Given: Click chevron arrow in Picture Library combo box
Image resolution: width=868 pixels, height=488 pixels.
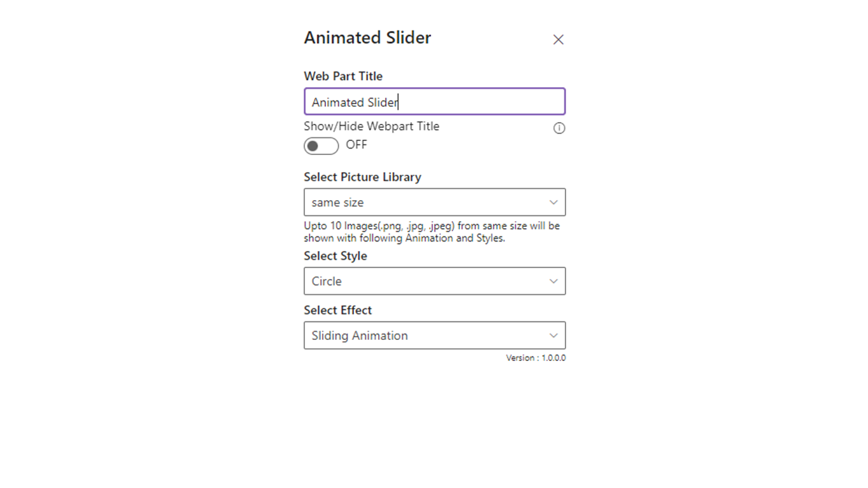Looking at the screenshot, I should 553,202.
